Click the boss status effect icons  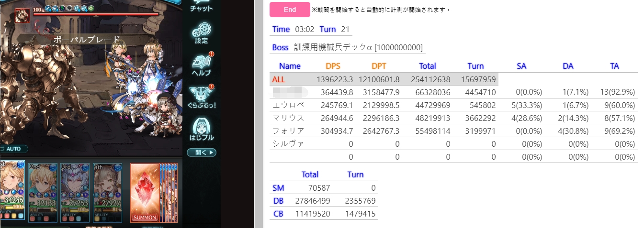click(69, 8)
